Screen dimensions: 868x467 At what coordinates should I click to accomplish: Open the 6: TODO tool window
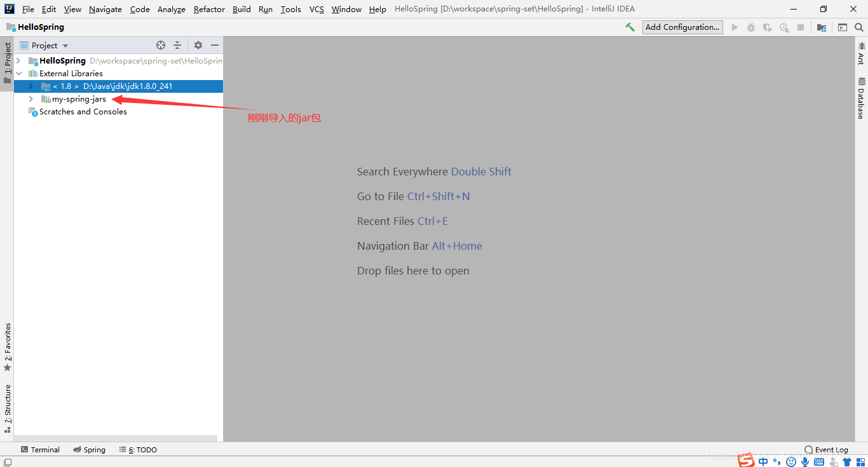138,449
